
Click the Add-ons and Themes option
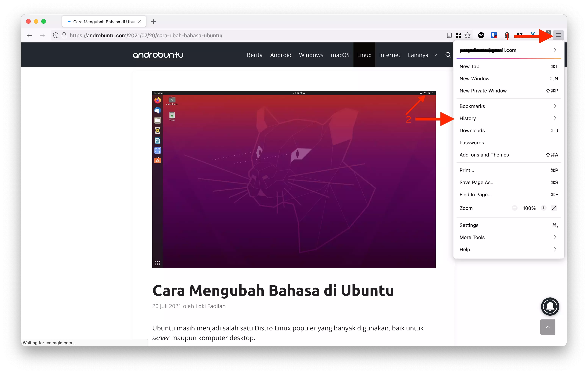pyautogui.click(x=484, y=155)
